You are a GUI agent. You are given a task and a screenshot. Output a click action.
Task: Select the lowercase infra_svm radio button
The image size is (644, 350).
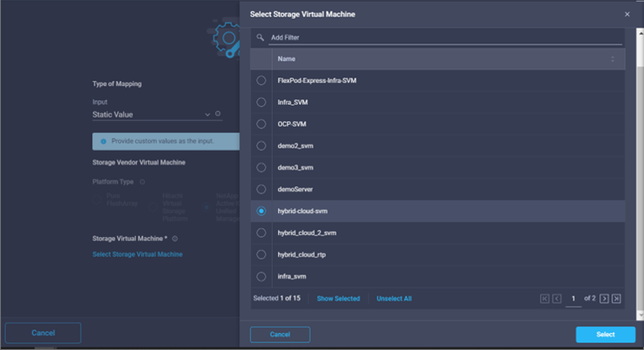coord(261,277)
